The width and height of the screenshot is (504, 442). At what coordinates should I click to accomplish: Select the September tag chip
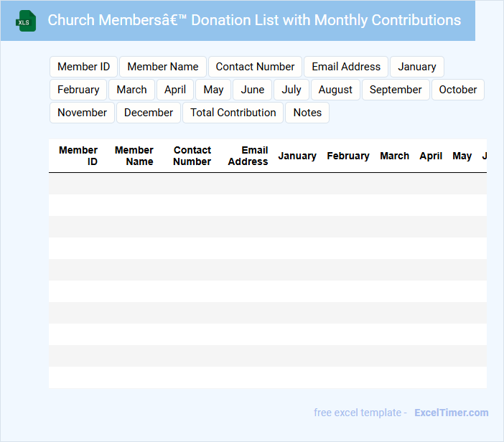point(396,90)
